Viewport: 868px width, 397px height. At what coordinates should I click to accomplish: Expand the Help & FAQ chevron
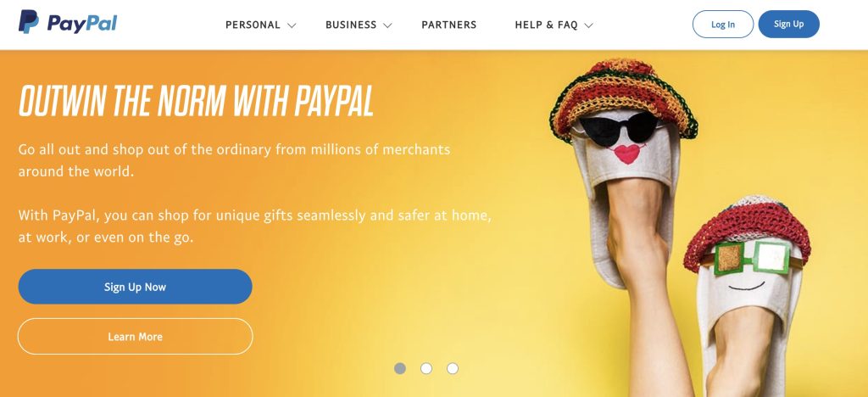click(588, 25)
